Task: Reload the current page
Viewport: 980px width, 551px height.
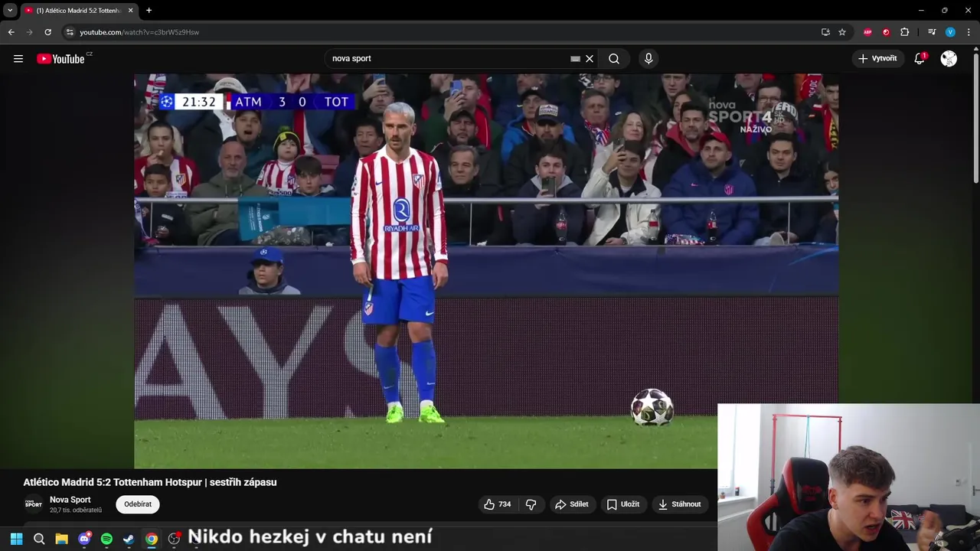Action: coord(47,32)
